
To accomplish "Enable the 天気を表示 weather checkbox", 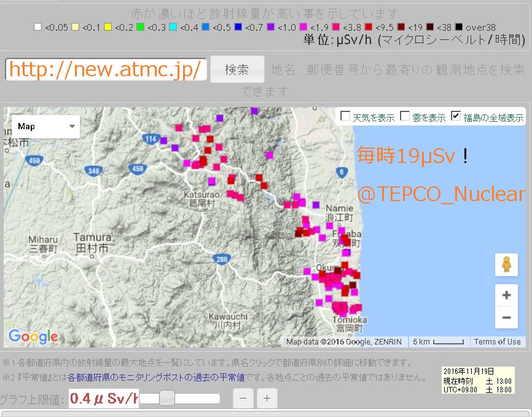I will tap(345, 116).
